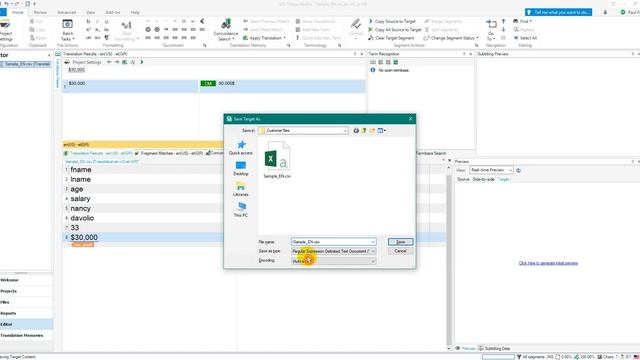Open the Translation Memories view
The width and height of the screenshot is (640, 360).
coord(26,335)
